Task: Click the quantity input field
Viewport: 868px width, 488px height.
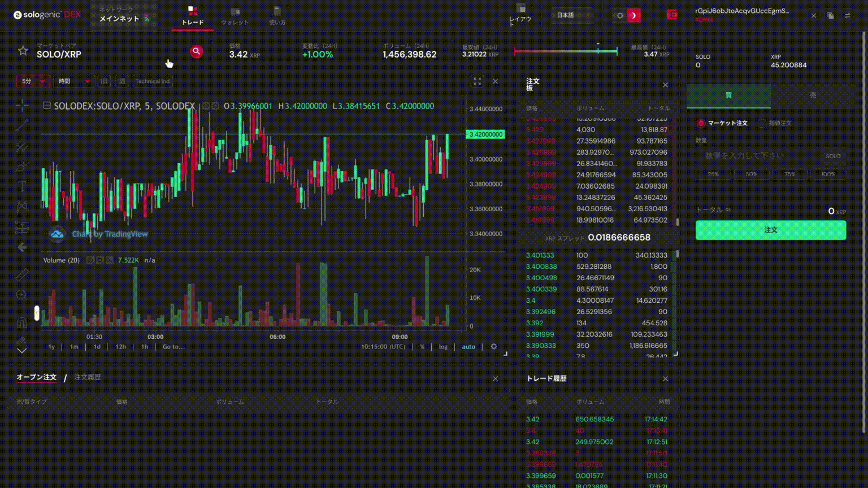Action: coord(757,156)
